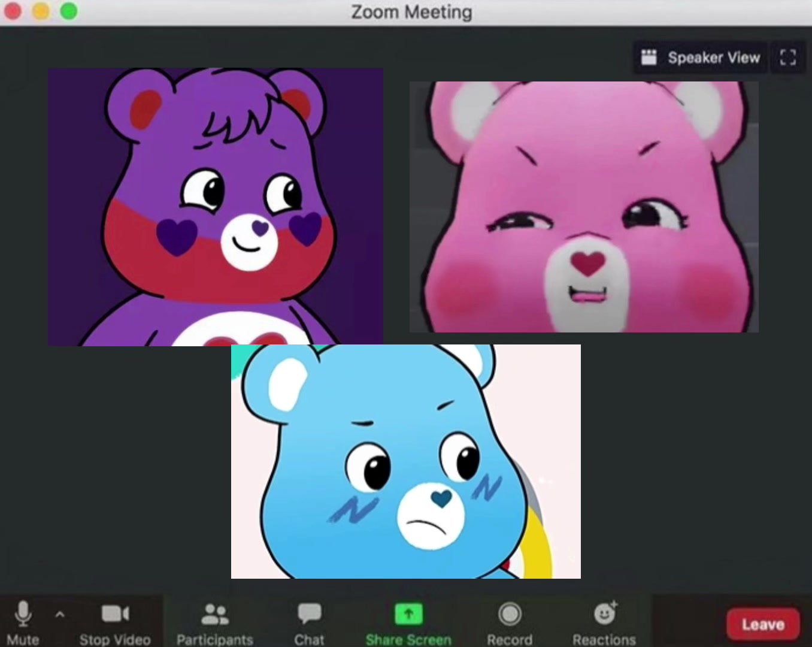Switch to Speaker View
This screenshot has width=812, height=647.
pos(700,58)
